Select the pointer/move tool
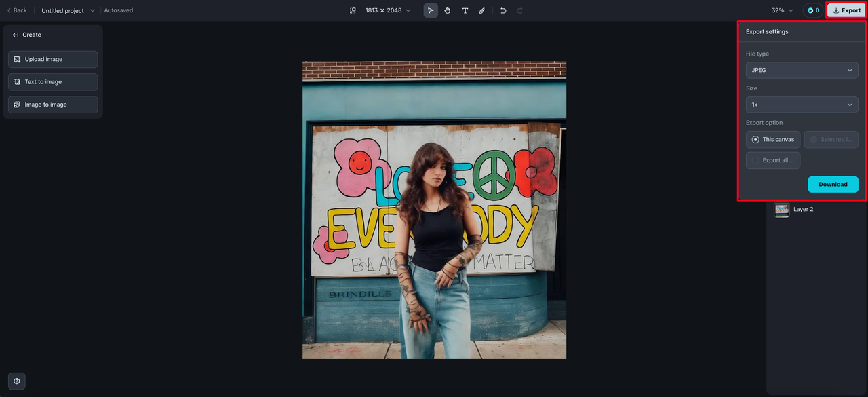 tap(431, 10)
